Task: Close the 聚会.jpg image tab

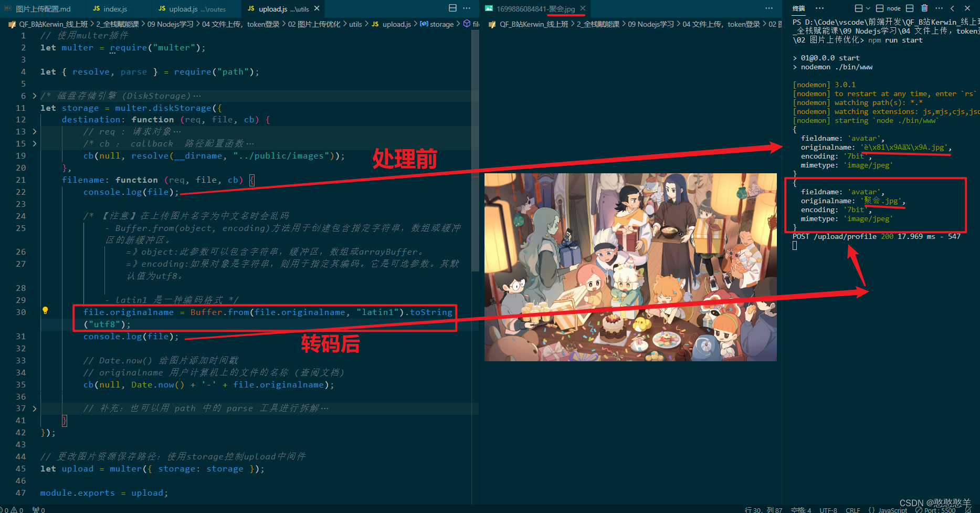Action: pyautogui.click(x=583, y=8)
